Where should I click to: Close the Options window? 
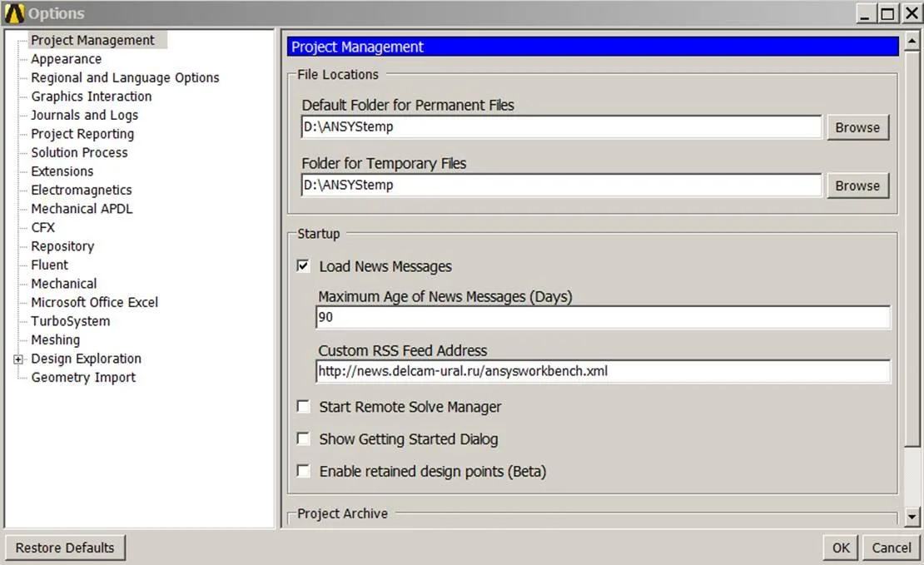(912, 13)
